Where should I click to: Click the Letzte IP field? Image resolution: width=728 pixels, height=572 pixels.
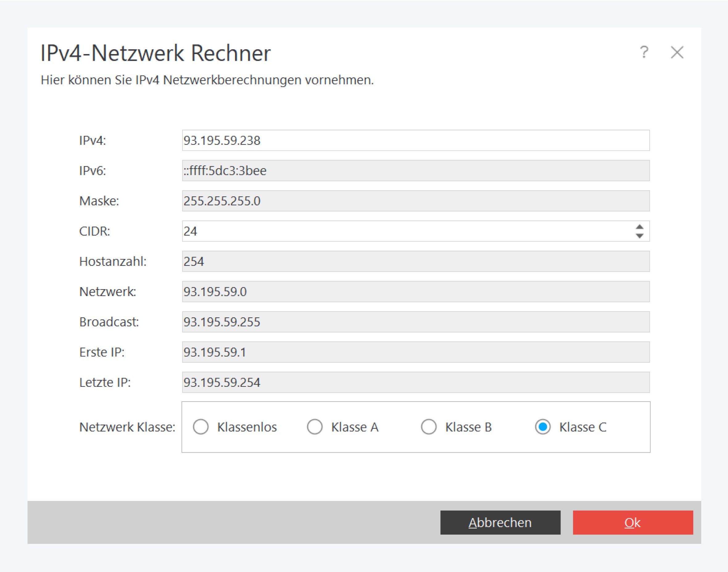[x=416, y=382]
